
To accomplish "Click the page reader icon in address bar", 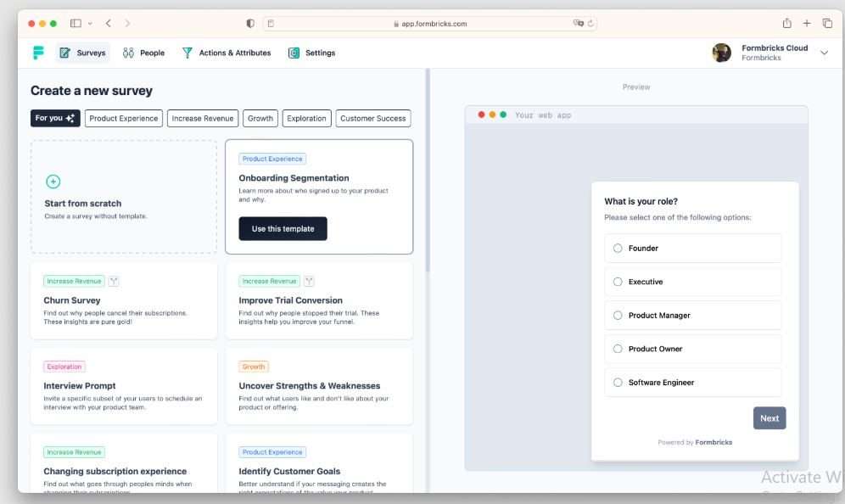I will [x=271, y=23].
